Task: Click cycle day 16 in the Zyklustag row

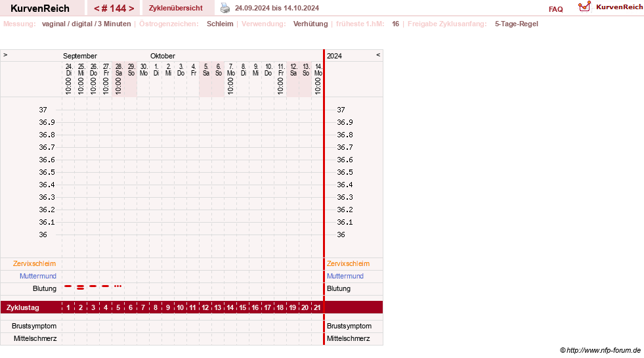Action: (x=255, y=307)
